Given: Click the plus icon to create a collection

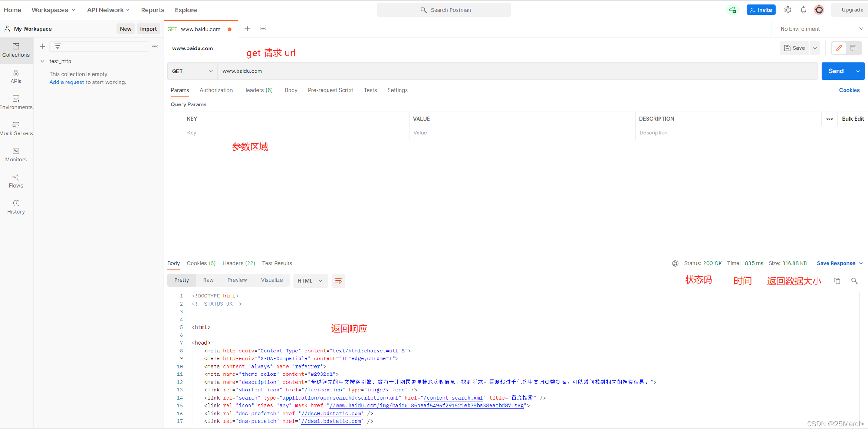Looking at the screenshot, I should click(x=42, y=46).
